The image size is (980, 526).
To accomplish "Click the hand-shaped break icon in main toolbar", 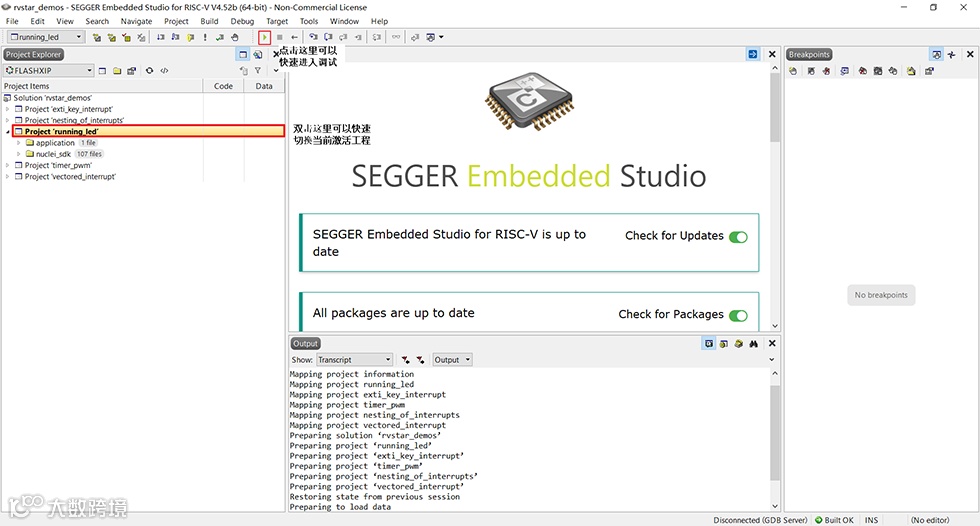I will [235, 37].
